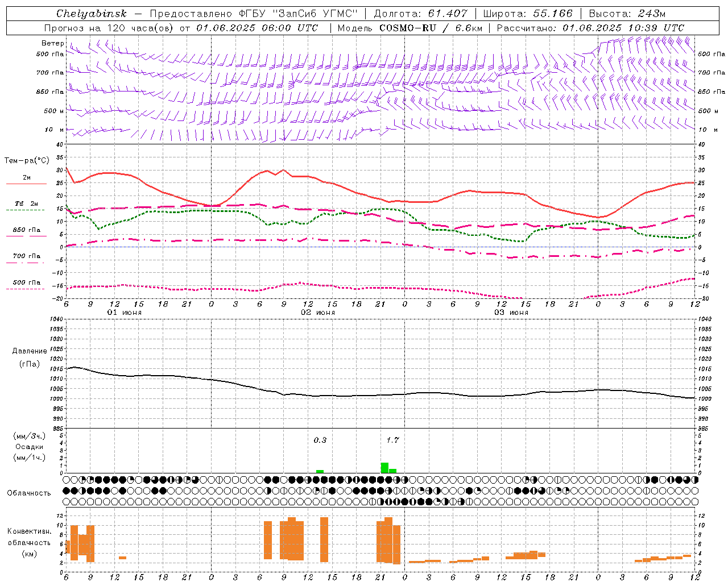Click the tallest green precipitation bar below "1.7"
728x582 pixels.
[x=384, y=468]
